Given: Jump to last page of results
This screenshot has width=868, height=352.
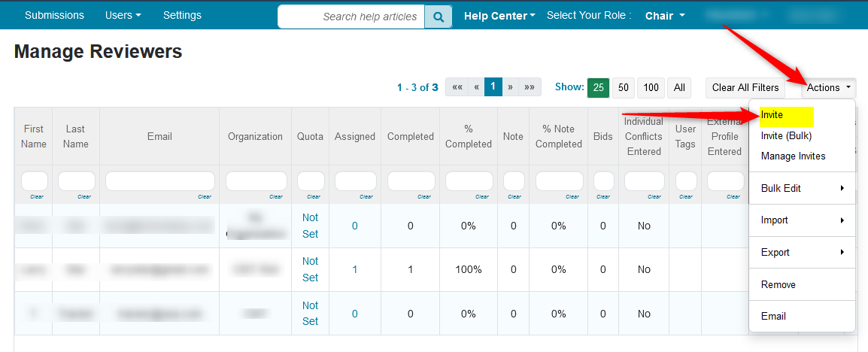Looking at the screenshot, I should coord(530,87).
